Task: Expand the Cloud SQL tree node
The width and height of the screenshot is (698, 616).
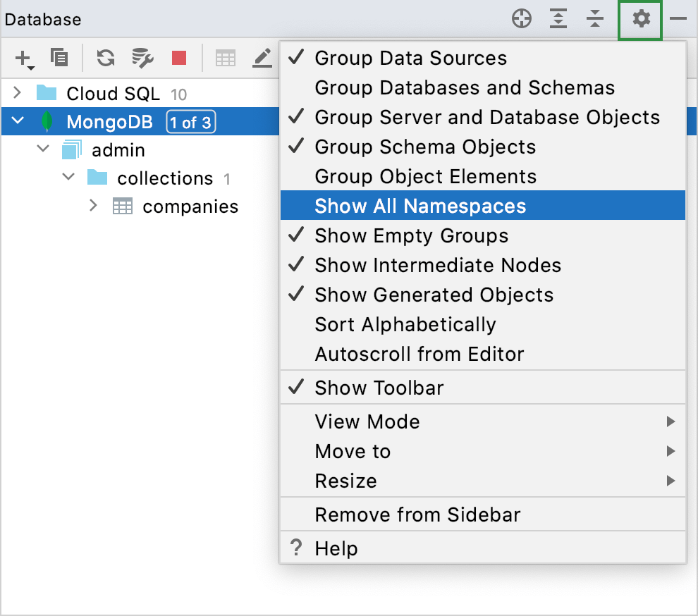Action: pyautogui.click(x=17, y=92)
